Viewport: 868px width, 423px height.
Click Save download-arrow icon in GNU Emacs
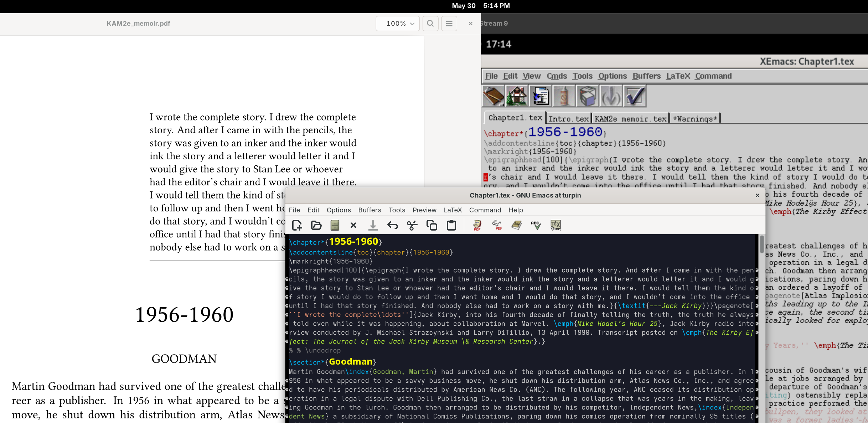pos(373,225)
